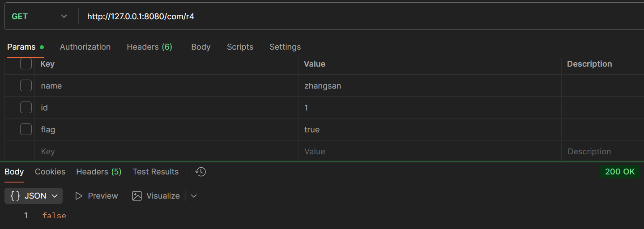Open the request Headers (6) tab

pyautogui.click(x=149, y=47)
